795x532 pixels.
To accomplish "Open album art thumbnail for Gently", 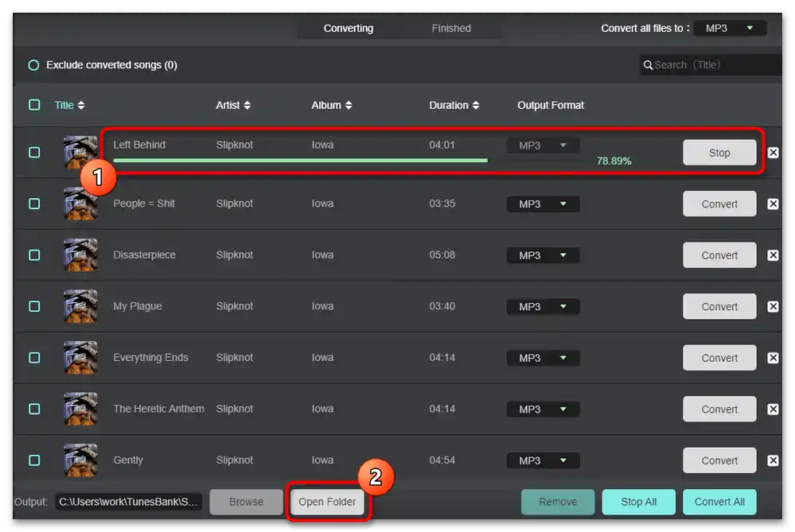I will 80,460.
